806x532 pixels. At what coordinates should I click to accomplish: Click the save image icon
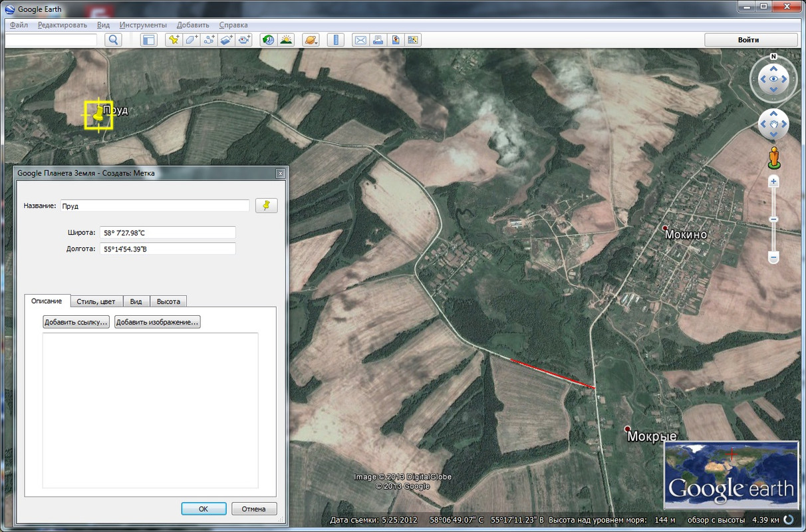click(x=395, y=40)
